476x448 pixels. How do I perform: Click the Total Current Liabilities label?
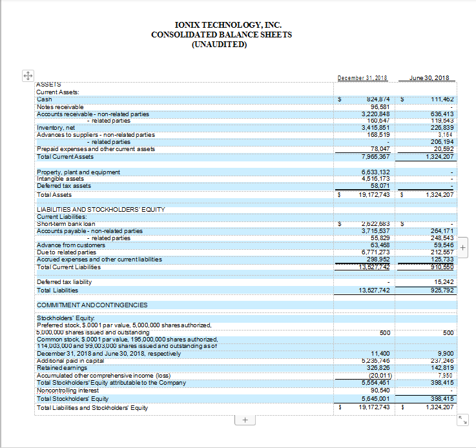click(x=68, y=267)
